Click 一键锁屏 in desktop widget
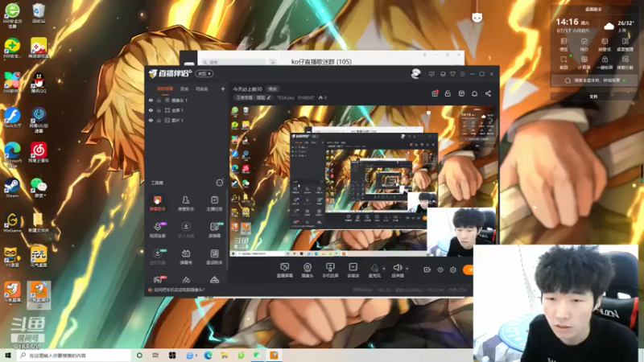The image size is (644, 362). click(605, 62)
